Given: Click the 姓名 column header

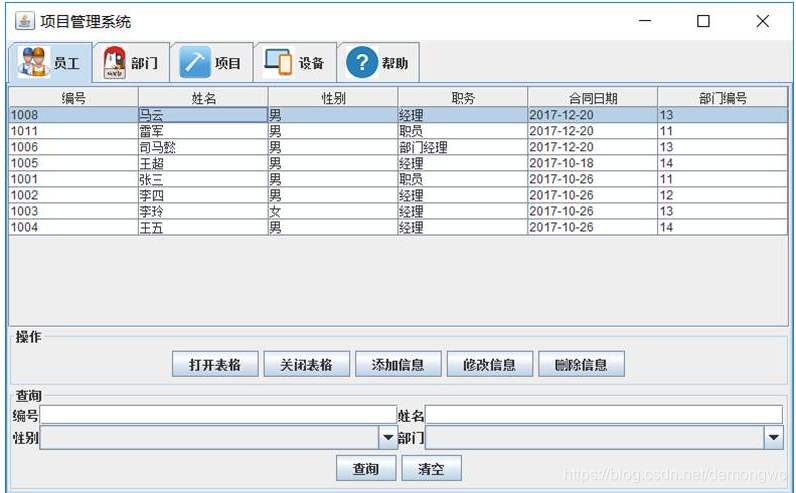Looking at the screenshot, I should coord(203,97).
